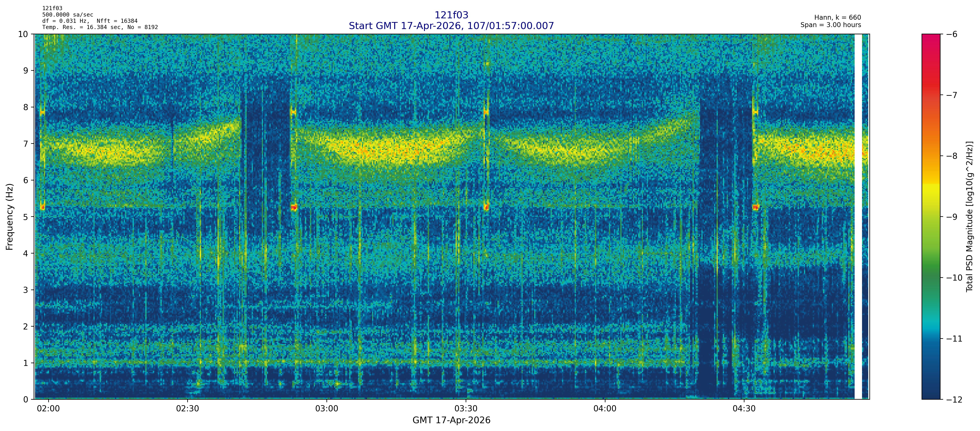Image resolution: width=980 pixels, height=431 pixels.
Task: Click the 02:30 time tick label
Action: click(x=187, y=409)
